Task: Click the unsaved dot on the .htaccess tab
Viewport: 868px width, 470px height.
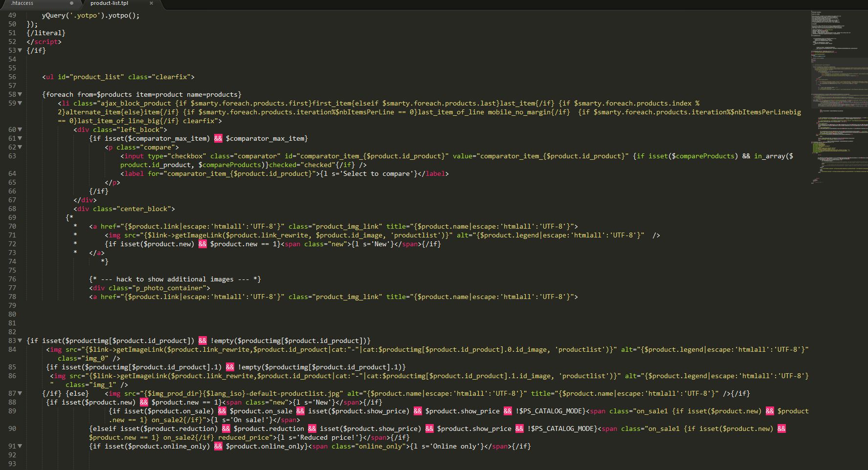Action: click(71, 3)
